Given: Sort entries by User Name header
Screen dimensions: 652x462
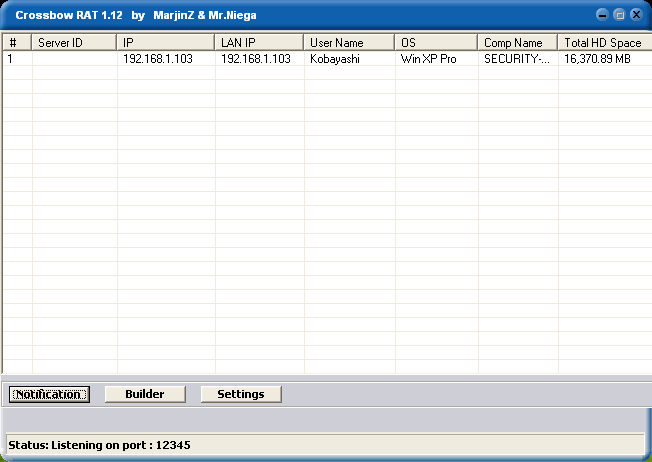Looking at the screenshot, I should (349, 43).
